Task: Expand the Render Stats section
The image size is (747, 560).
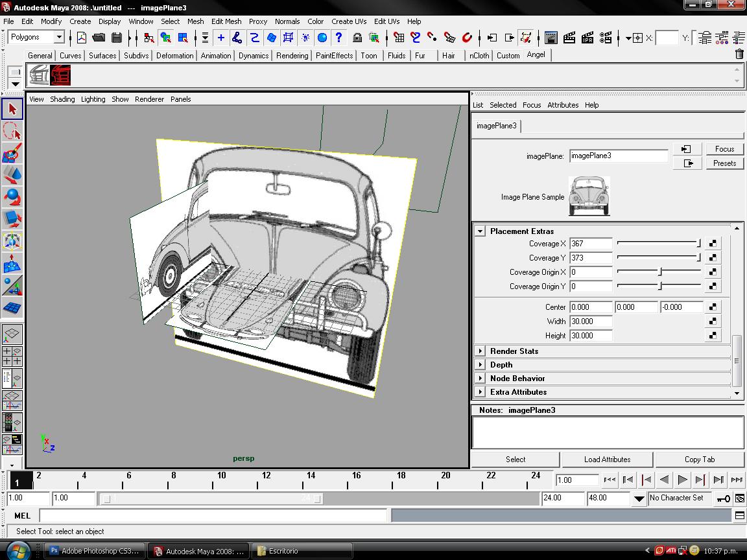Action: (x=480, y=351)
